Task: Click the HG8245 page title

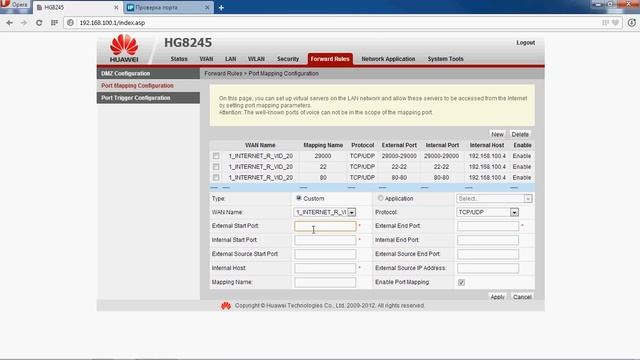Action: pos(188,42)
